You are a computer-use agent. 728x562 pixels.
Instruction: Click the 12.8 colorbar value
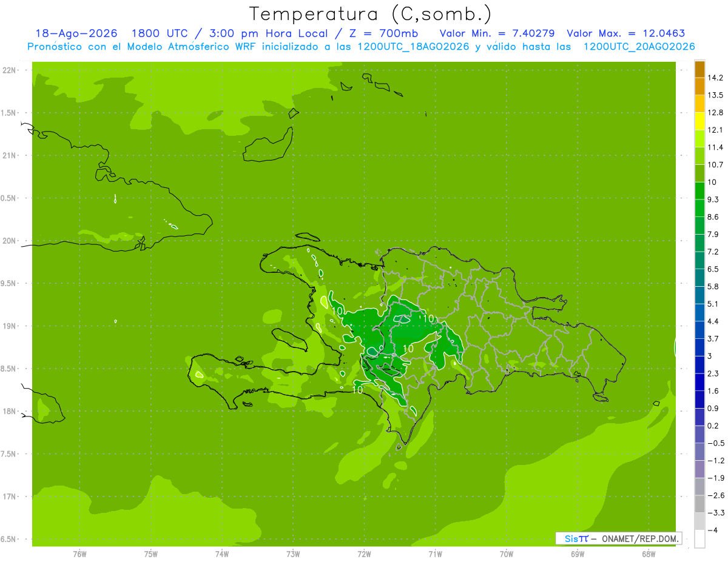[x=716, y=113]
